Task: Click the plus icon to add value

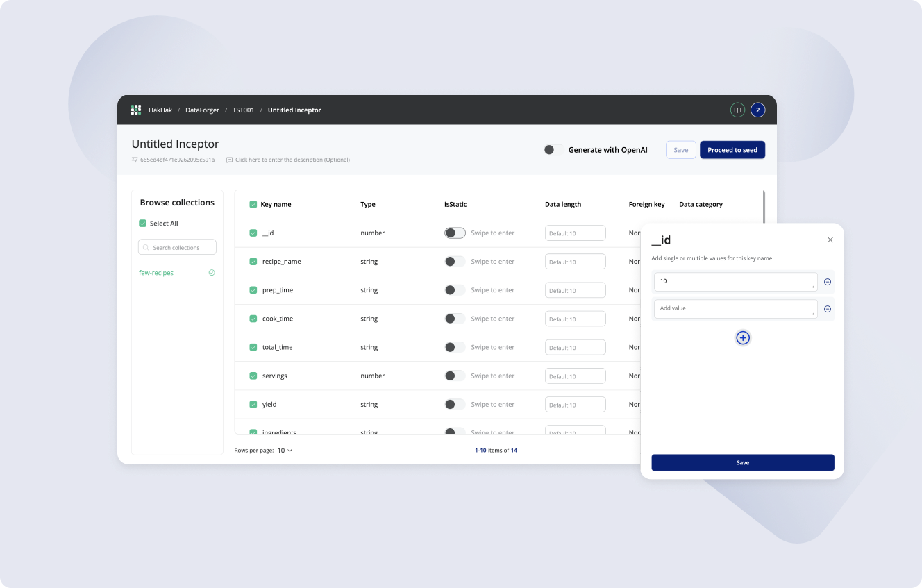Action: [x=743, y=338]
